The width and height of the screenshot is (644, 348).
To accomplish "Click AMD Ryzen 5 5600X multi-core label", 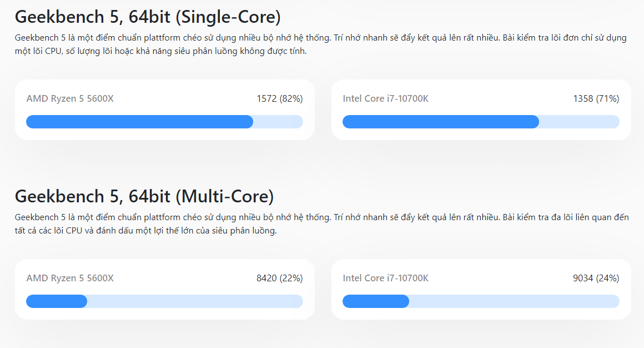I will 70,278.
